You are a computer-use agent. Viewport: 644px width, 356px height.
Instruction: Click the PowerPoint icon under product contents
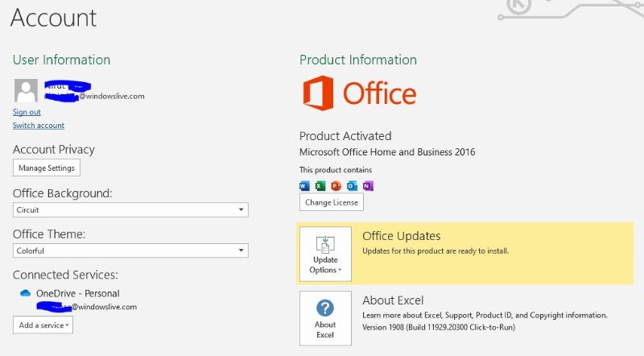tap(336, 186)
